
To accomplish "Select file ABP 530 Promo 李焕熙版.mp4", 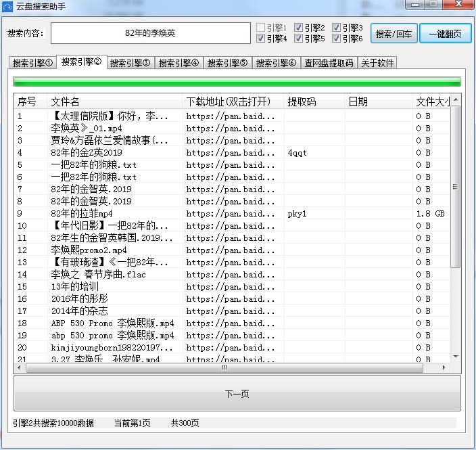I will (113, 323).
